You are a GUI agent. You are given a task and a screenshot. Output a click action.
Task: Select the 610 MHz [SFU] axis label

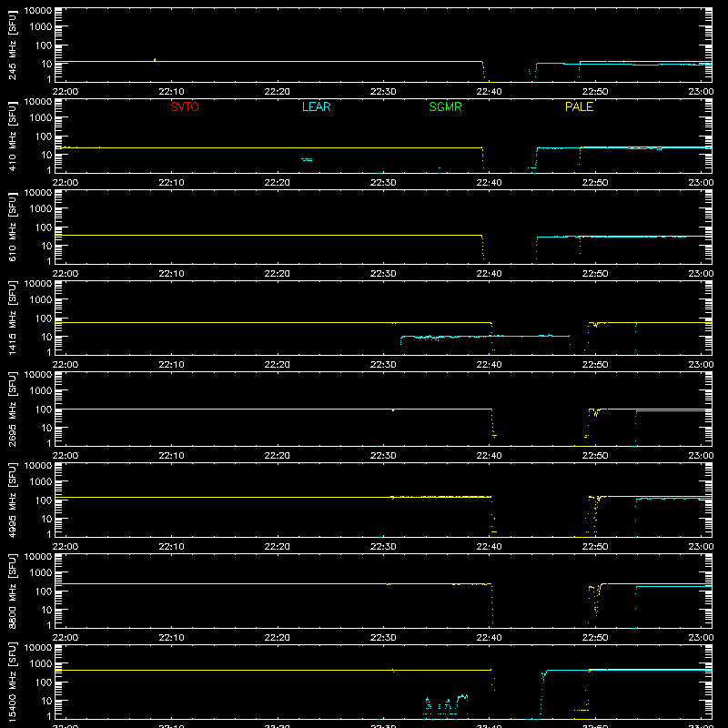pos(13,227)
